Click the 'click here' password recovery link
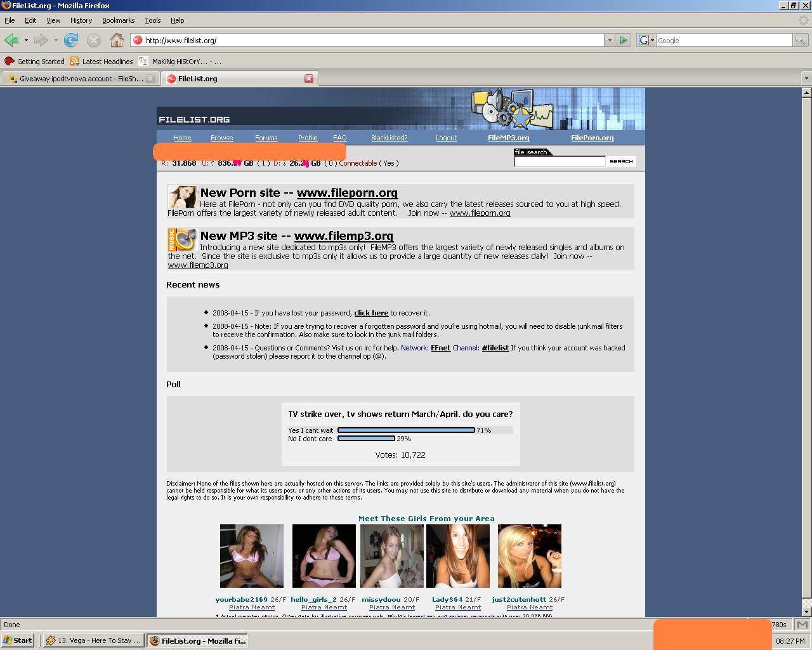812x650 pixels. (371, 313)
